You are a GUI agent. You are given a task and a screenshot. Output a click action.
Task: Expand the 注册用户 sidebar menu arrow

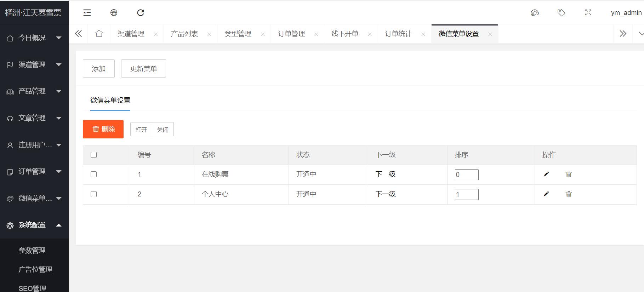[x=59, y=145]
